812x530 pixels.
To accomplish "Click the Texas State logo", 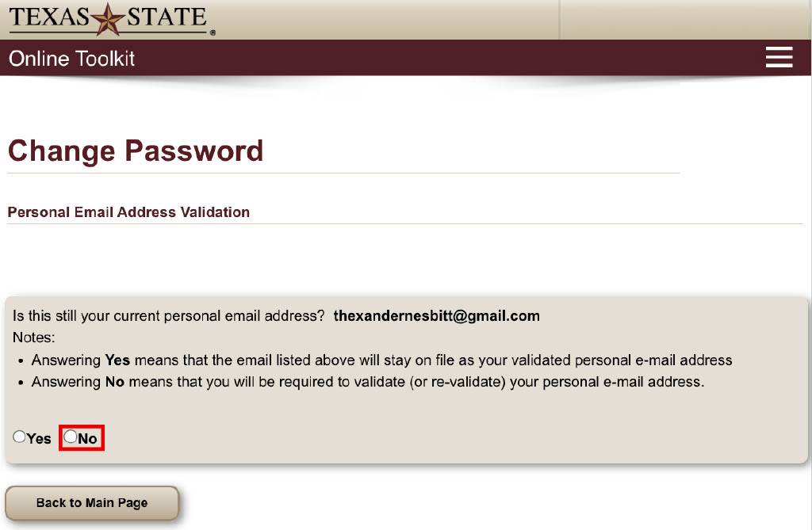I will point(110,19).
